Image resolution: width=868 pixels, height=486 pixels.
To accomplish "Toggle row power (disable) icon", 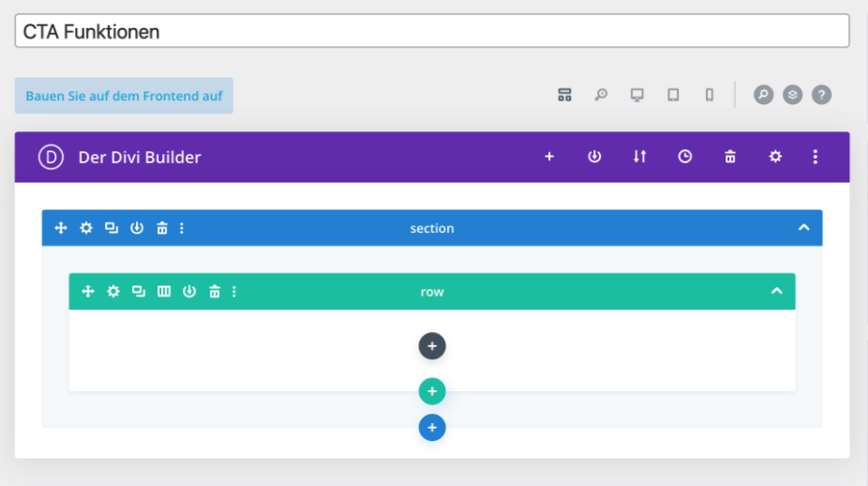I will (x=189, y=292).
